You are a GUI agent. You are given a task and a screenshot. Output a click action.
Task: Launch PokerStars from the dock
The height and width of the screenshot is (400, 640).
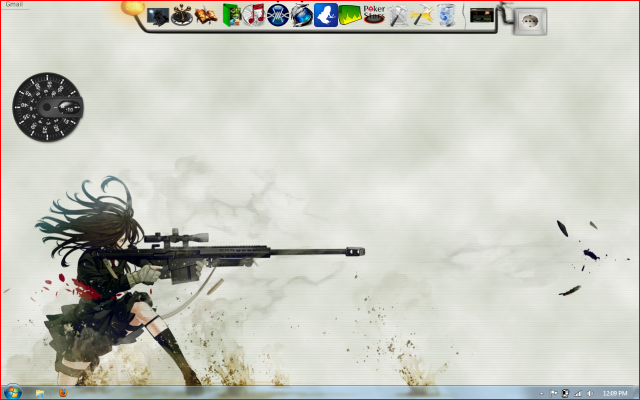(374, 15)
